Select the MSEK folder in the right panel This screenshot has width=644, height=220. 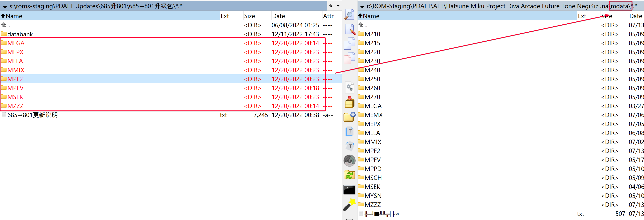click(x=501, y=187)
